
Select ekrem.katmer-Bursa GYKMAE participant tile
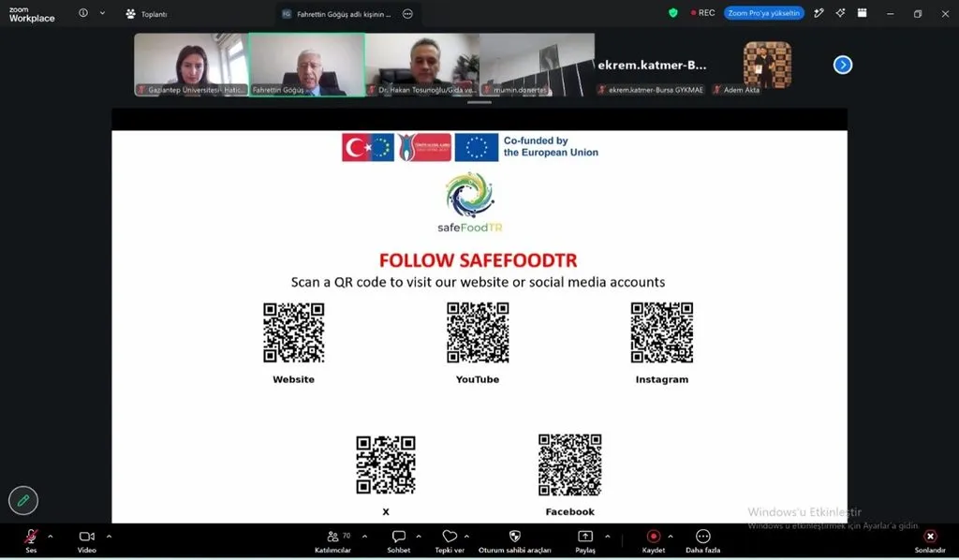click(x=652, y=65)
